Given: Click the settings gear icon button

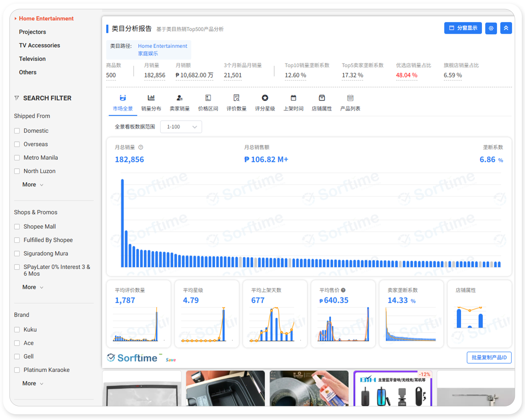Looking at the screenshot, I should pos(491,28).
